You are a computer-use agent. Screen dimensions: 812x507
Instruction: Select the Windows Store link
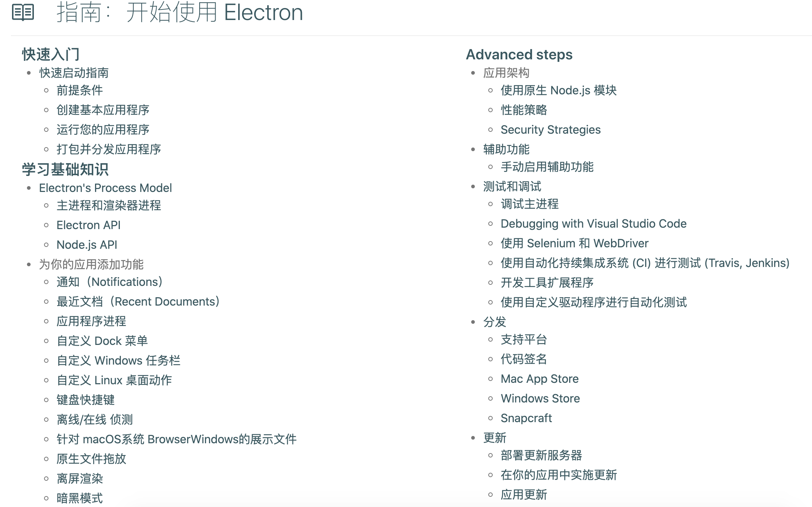[540, 398]
